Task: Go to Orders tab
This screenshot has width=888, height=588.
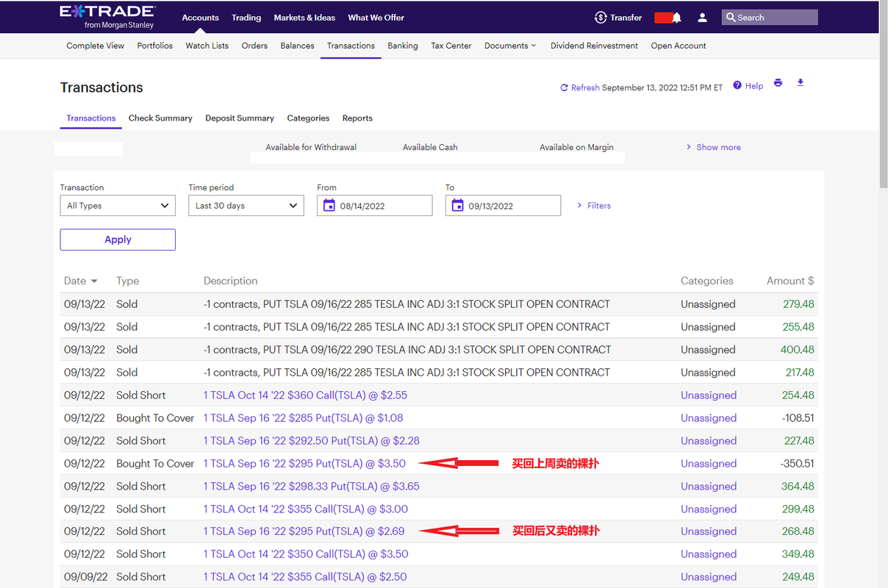Action: [x=254, y=46]
